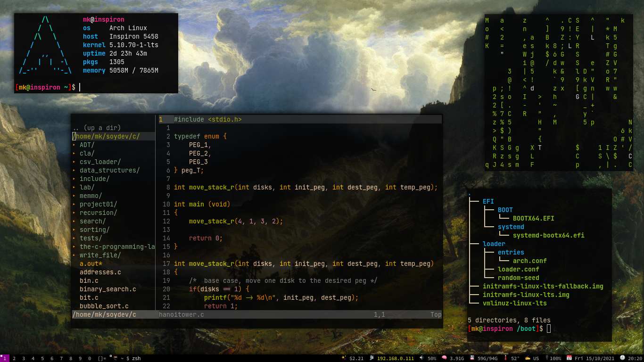The height and width of the screenshot is (362, 644).
Task: Click the floppy disk storage icon
Action: 472,358
